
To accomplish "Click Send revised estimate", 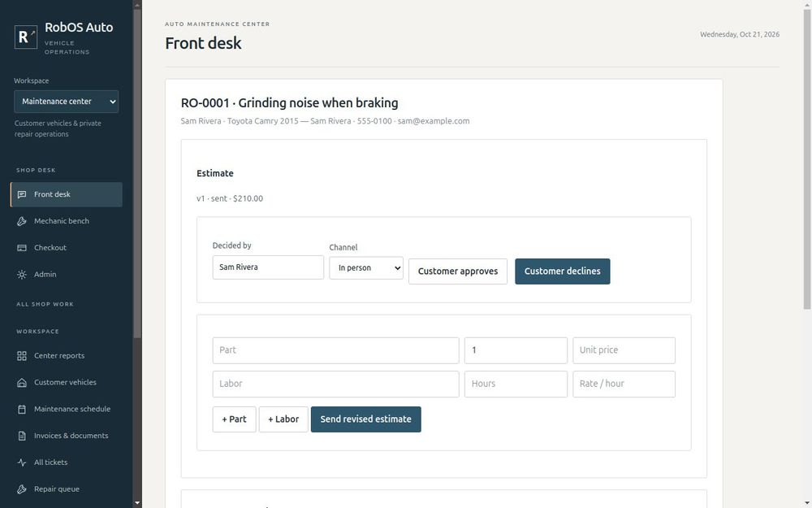I will pyautogui.click(x=365, y=419).
